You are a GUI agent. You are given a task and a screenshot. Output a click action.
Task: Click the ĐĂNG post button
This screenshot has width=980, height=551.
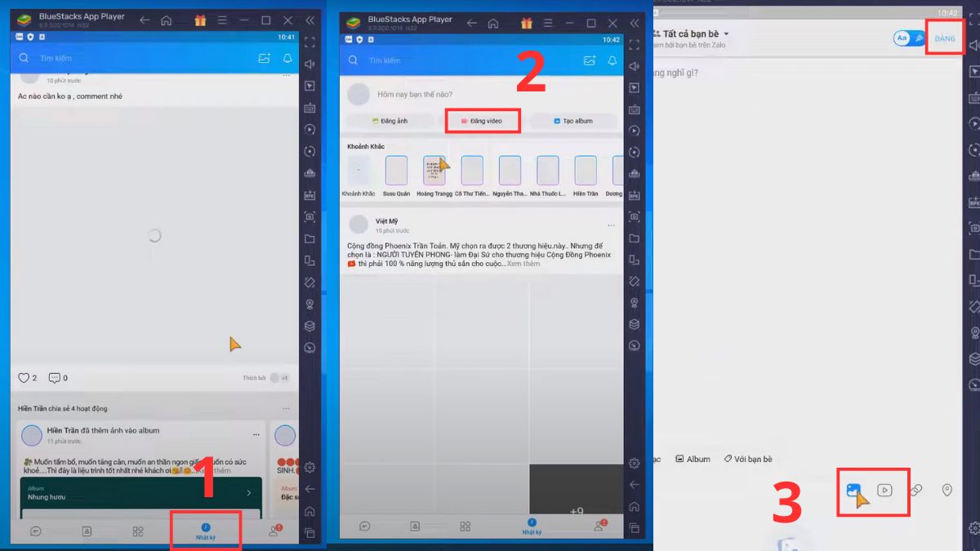(945, 38)
